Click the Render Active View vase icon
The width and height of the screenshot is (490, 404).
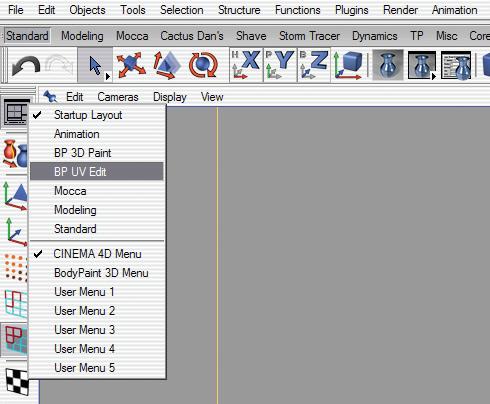(x=388, y=65)
